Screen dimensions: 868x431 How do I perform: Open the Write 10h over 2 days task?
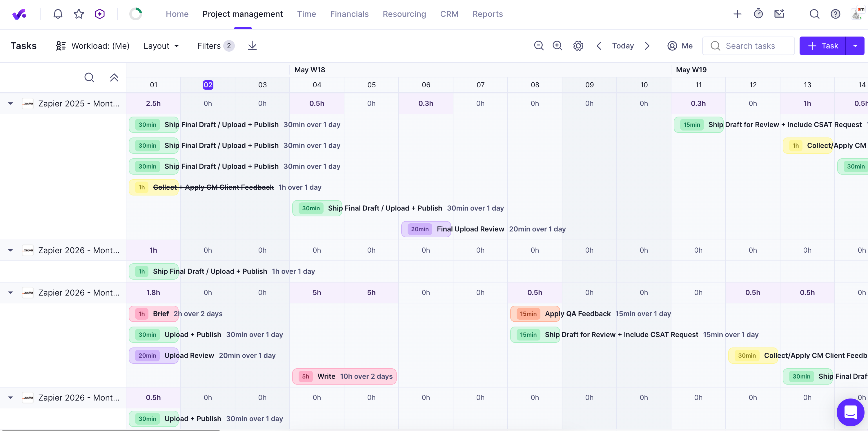tap(344, 376)
